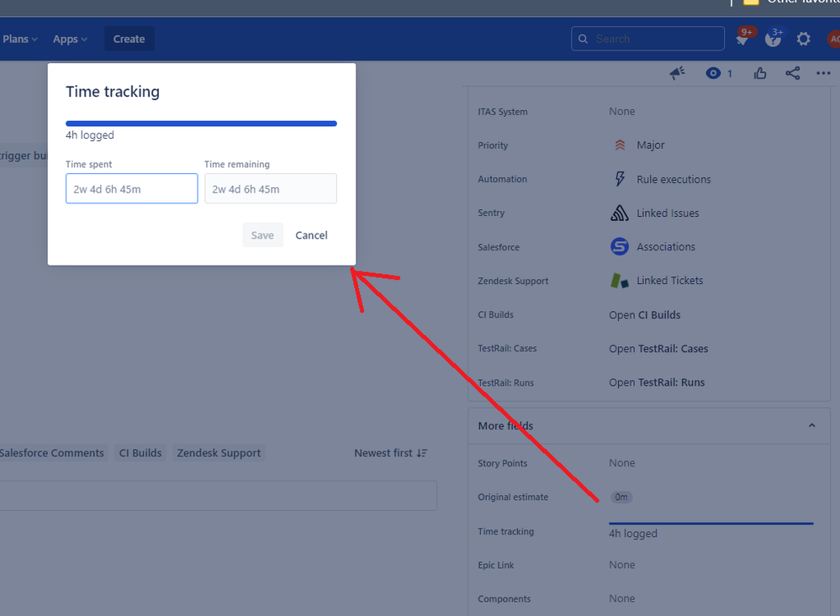
Task: Click the ITAS System None value
Action: [622, 112]
